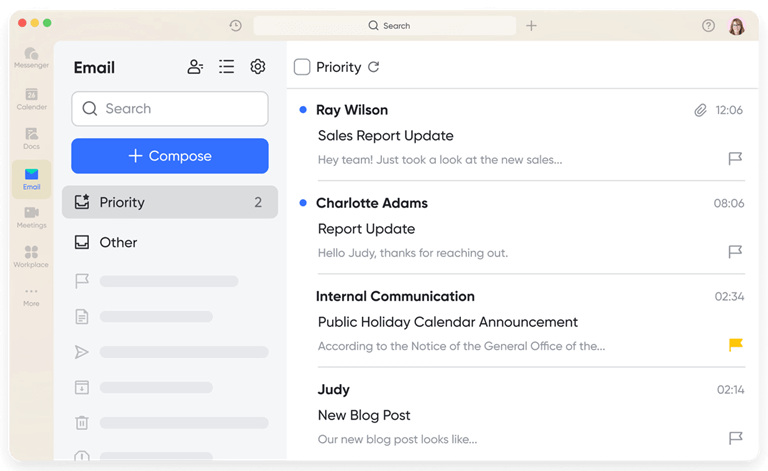Click the macOS green zoom button
Viewport: 768px width, 471px height.
pyautogui.click(x=47, y=23)
